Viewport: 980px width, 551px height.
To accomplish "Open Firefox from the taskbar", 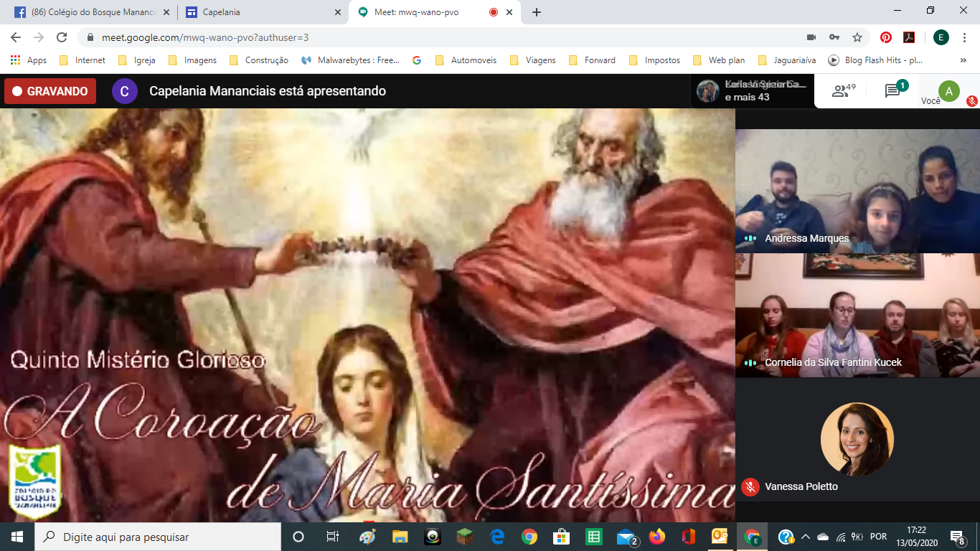I will [x=656, y=537].
